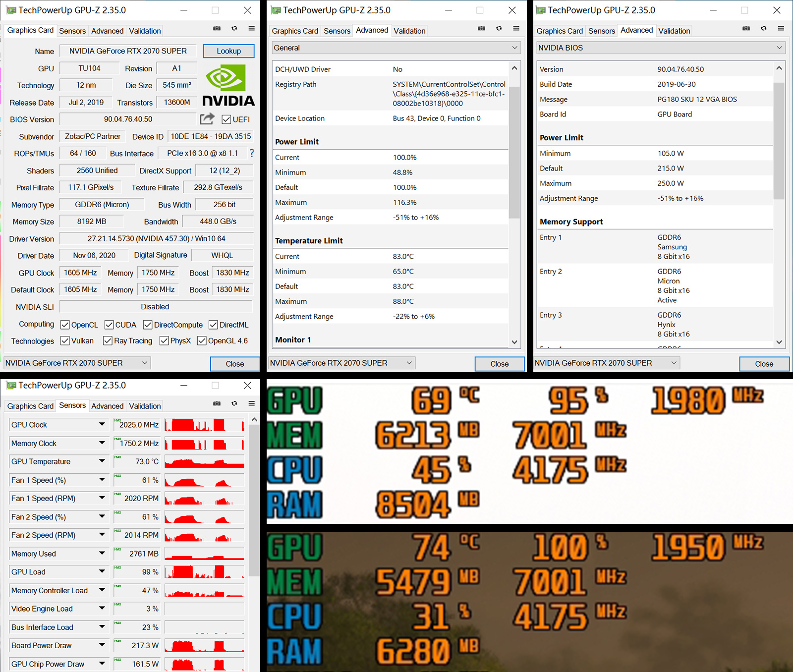Toggle the OpenGL 4.6 checkbox

tap(202, 341)
